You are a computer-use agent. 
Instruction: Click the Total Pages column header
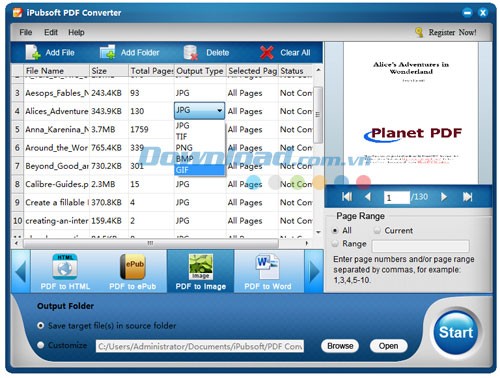point(151,71)
